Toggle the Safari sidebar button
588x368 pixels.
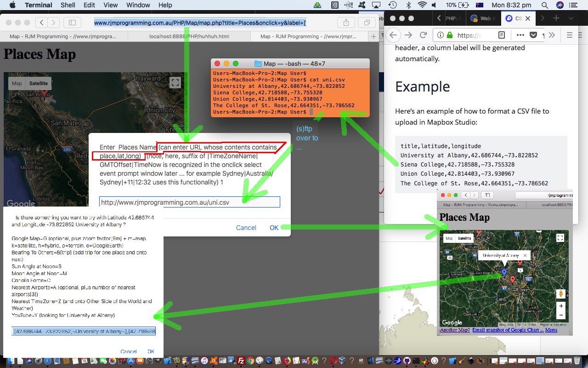(72, 23)
